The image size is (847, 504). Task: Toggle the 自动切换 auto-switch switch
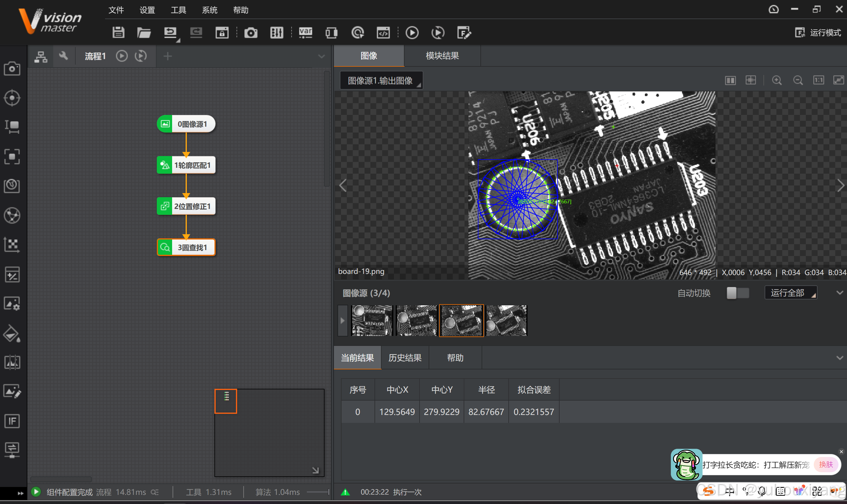click(x=738, y=293)
